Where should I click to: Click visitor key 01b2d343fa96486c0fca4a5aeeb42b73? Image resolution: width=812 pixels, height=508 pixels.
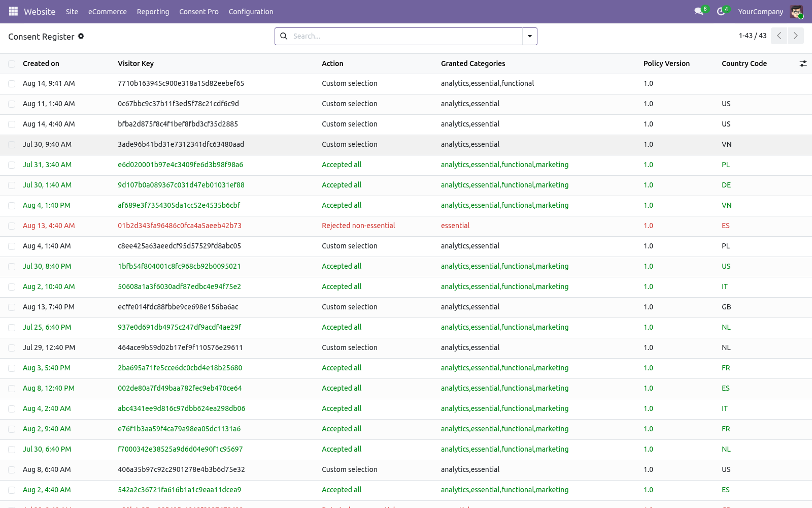(x=180, y=226)
